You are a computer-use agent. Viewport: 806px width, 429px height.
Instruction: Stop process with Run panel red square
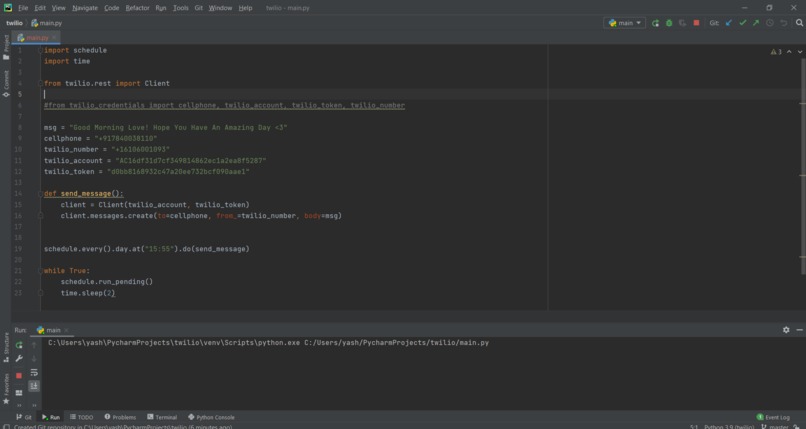(x=19, y=376)
